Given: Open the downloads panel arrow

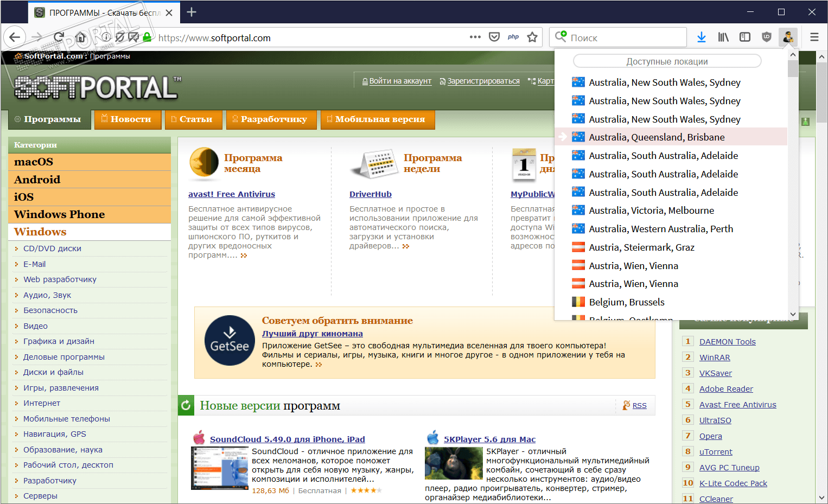Looking at the screenshot, I should [702, 37].
